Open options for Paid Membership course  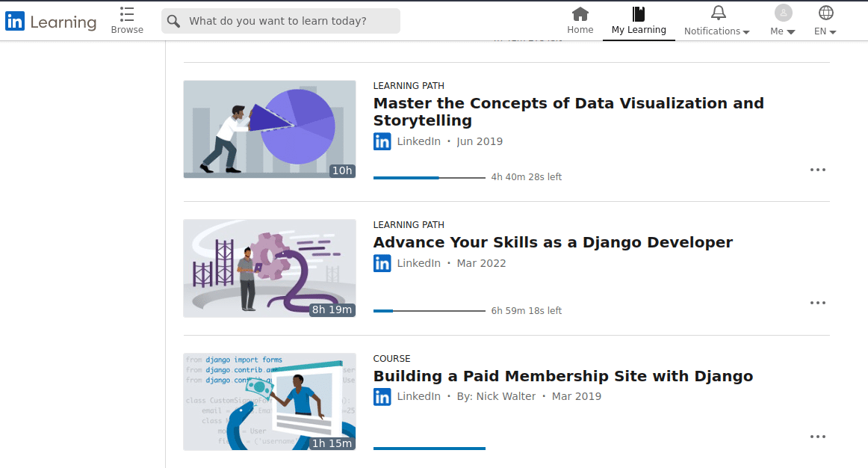(818, 437)
